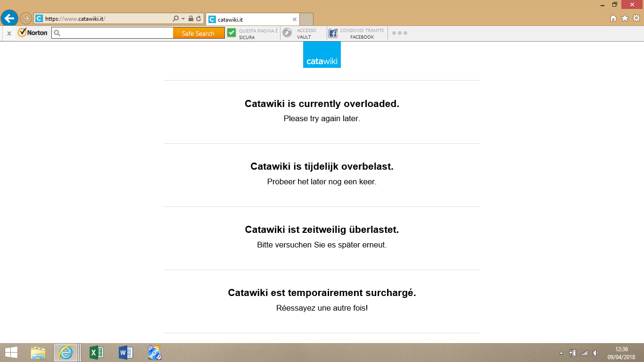Click the Catawiki logo

(322, 55)
